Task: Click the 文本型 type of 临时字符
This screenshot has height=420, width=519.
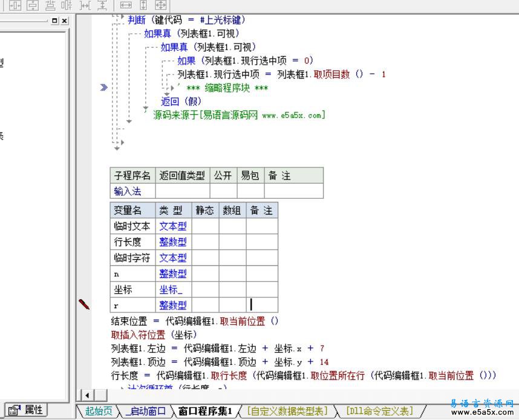Action: (x=174, y=258)
